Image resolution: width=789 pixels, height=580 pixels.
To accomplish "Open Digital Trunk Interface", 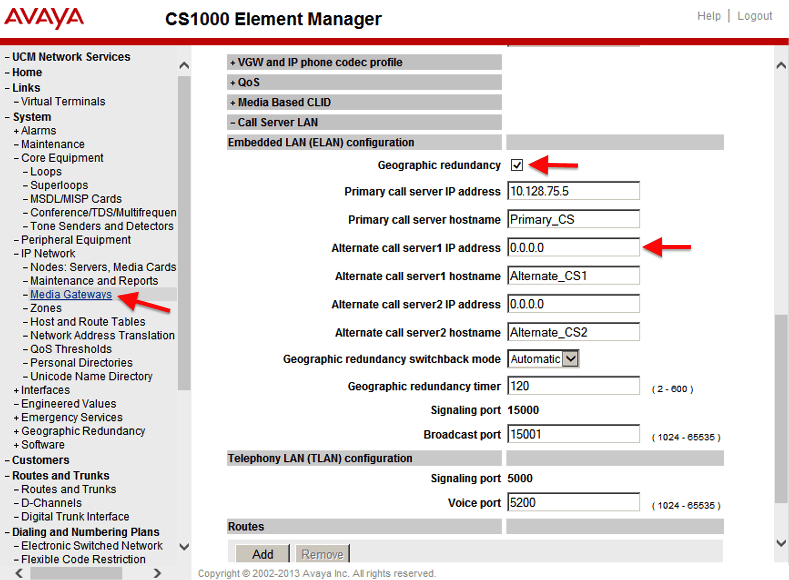I will pos(75,517).
